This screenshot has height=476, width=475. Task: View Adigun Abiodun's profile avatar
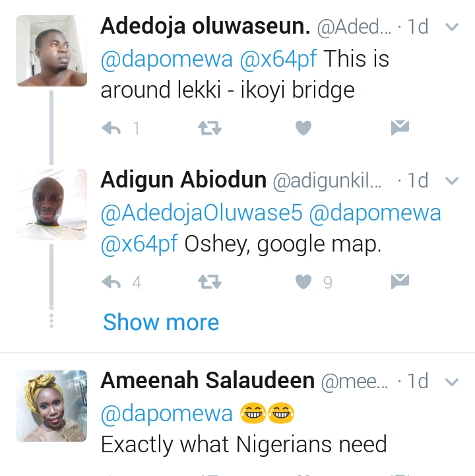coord(51,205)
